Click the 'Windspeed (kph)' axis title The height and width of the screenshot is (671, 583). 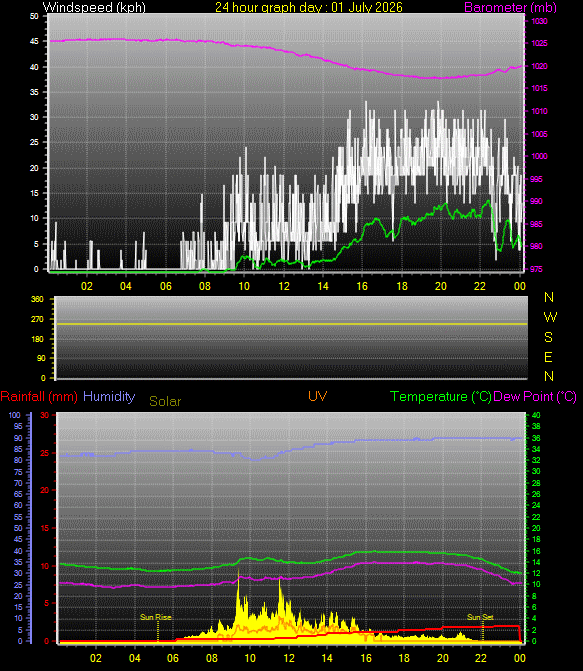[x=94, y=7]
